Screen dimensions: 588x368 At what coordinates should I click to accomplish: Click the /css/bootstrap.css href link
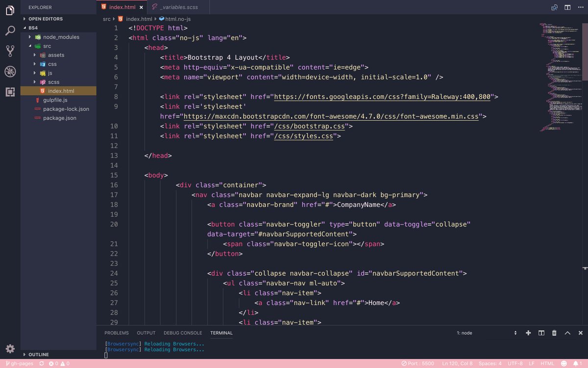(309, 126)
